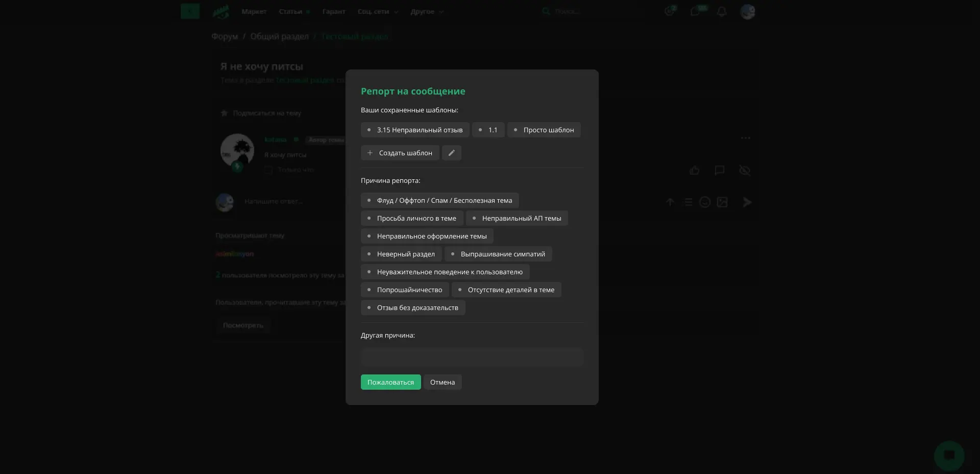Click the up-arrow icon in reply editor
The height and width of the screenshot is (474, 980).
tap(670, 202)
